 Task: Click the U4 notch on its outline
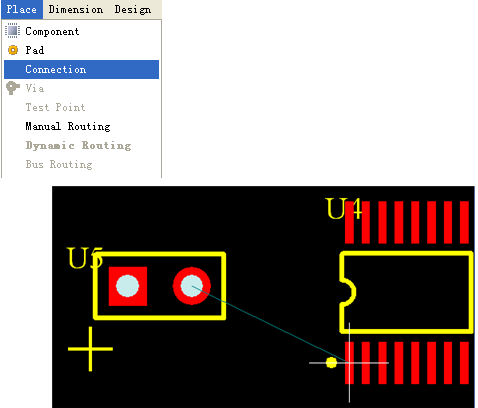(348, 292)
